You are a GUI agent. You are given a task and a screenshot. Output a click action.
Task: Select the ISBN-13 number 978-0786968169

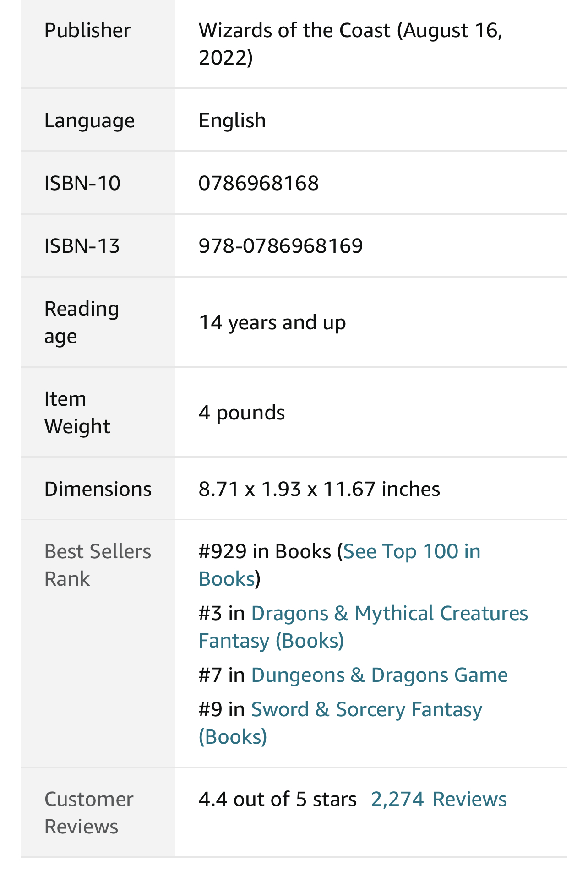[x=280, y=246]
